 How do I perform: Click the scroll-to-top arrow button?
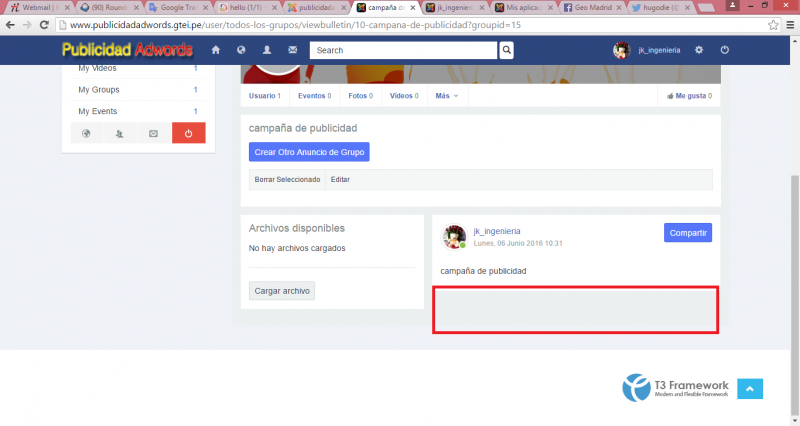tap(750, 389)
